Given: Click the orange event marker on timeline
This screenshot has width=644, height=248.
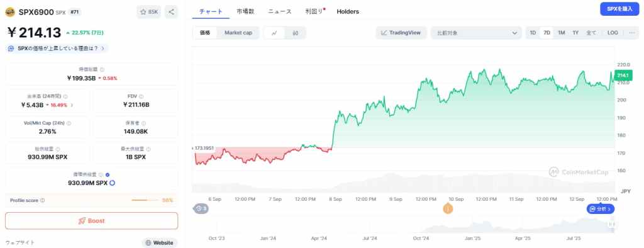Looking at the screenshot, I should (448, 209).
